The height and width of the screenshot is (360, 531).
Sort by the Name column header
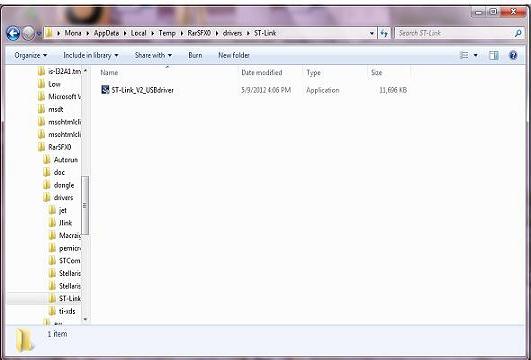[109, 72]
